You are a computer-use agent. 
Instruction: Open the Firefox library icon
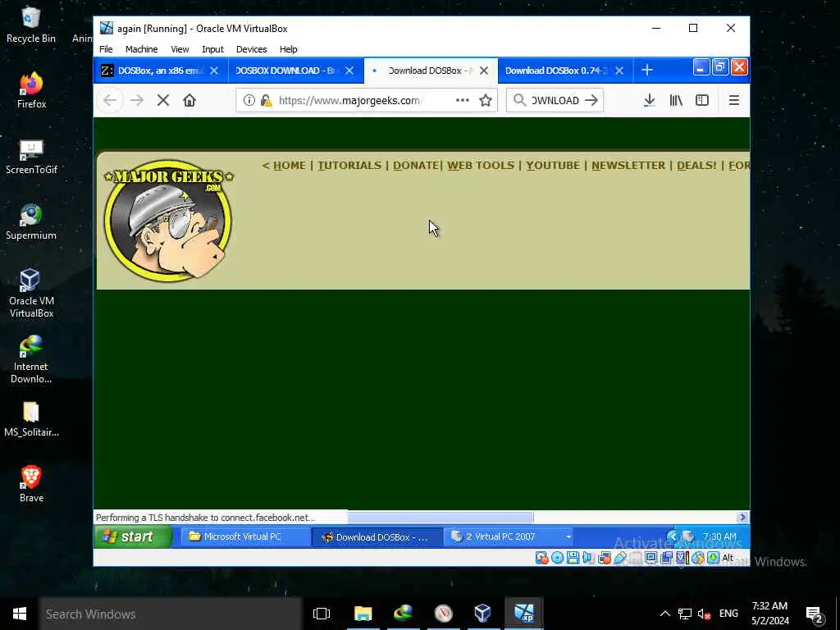(x=676, y=100)
